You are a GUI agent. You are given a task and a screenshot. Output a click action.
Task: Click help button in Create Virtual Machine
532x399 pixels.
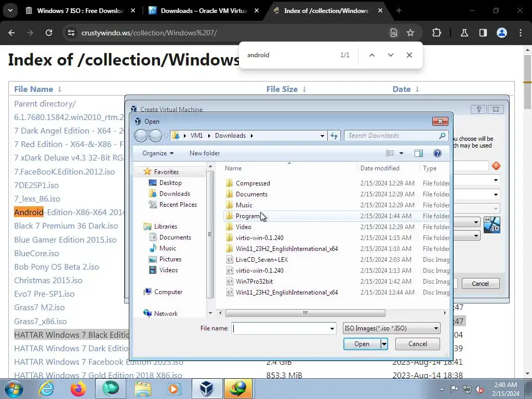(x=478, y=109)
